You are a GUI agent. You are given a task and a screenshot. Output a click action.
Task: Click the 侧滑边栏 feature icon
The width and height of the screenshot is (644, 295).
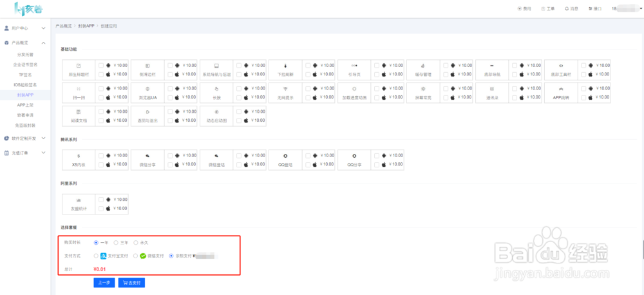(147, 66)
